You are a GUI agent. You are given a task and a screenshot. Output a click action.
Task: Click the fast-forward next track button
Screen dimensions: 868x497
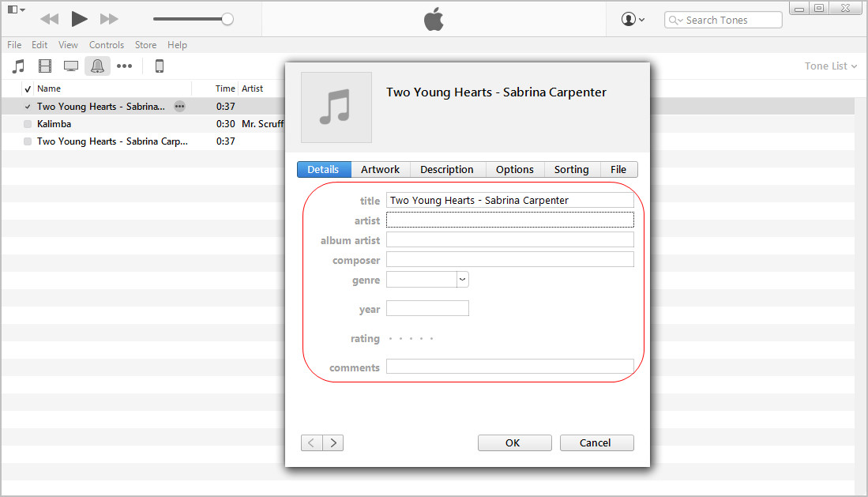pos(109,20)
